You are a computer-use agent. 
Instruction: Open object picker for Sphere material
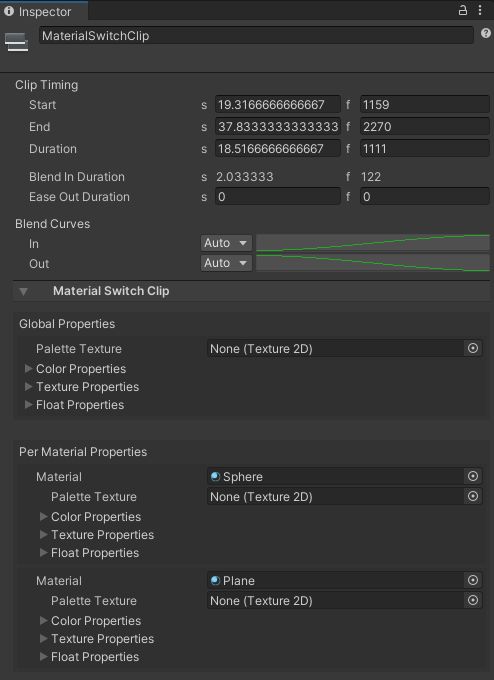(473, 476)
